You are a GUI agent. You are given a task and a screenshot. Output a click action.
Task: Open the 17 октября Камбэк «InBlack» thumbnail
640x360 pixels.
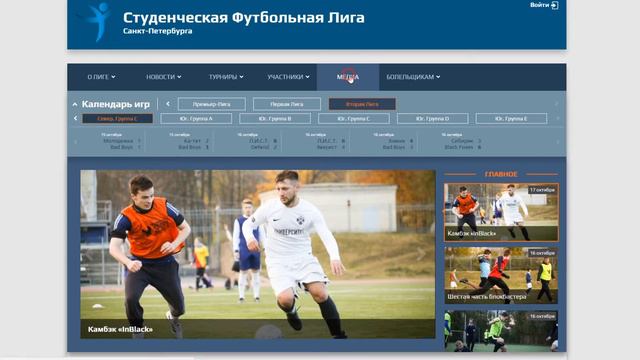[501, 212]
